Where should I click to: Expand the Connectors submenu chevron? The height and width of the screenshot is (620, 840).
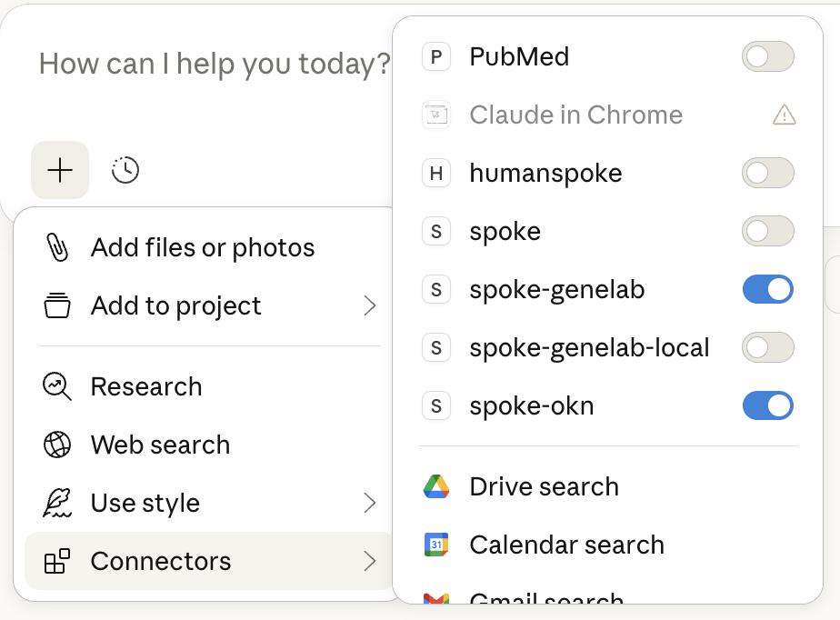(370, 561)
